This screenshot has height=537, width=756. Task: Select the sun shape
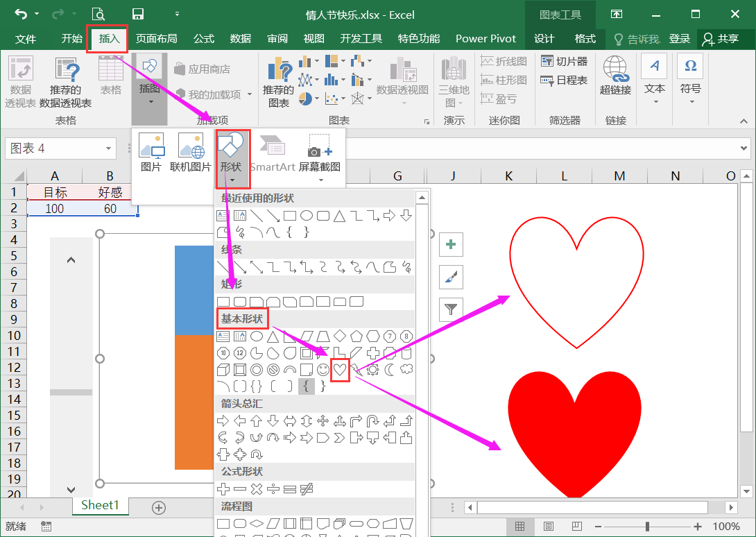coord(372,370)
